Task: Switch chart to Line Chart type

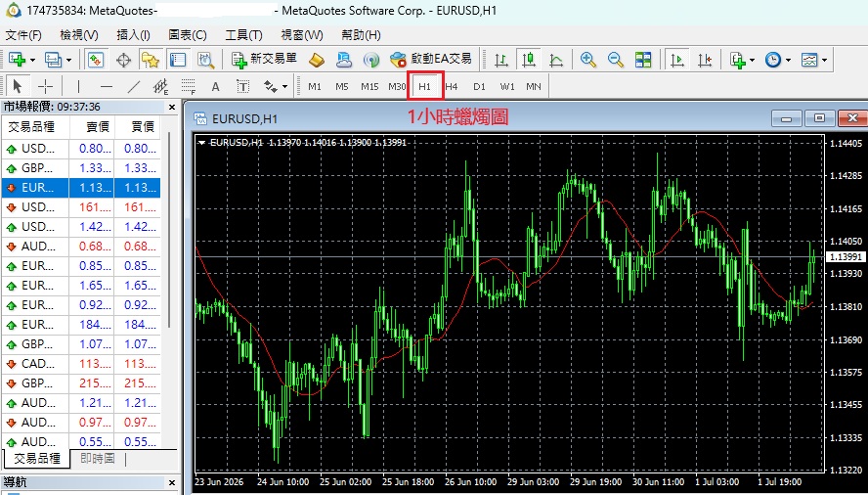Action: 556,60
